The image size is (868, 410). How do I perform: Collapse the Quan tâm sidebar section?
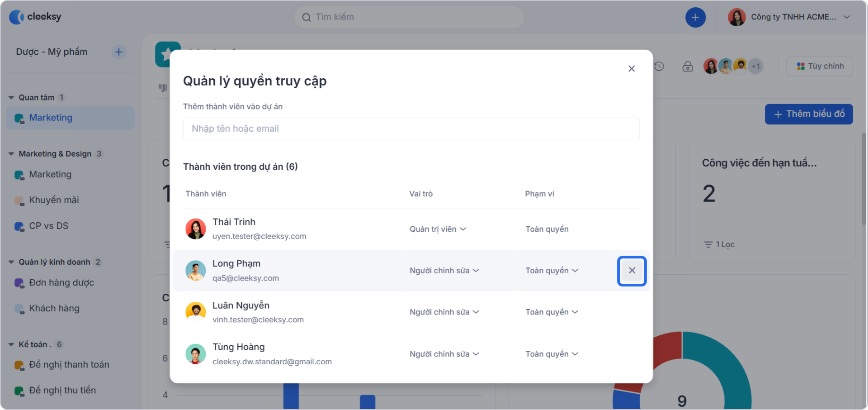pos(10,97)
